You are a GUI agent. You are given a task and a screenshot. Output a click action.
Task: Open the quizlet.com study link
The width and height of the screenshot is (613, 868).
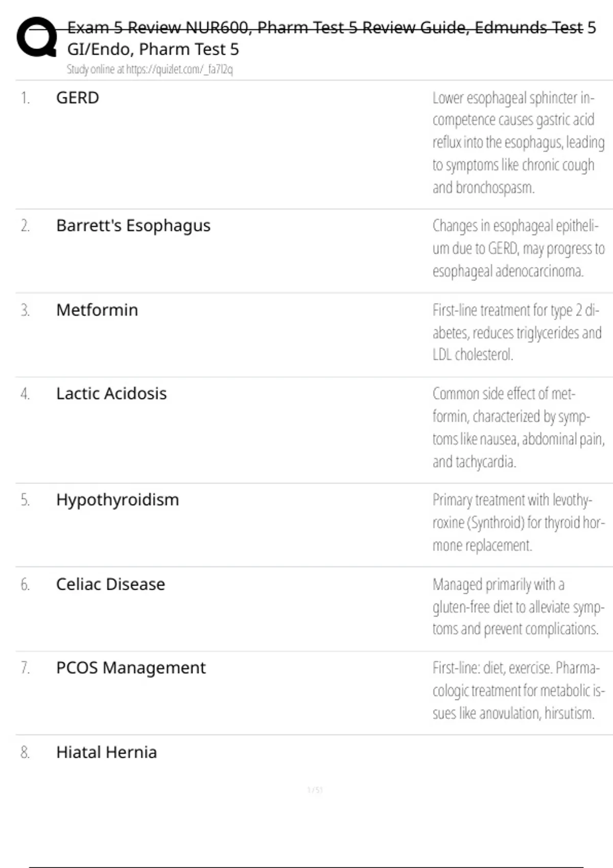[150, 69]
